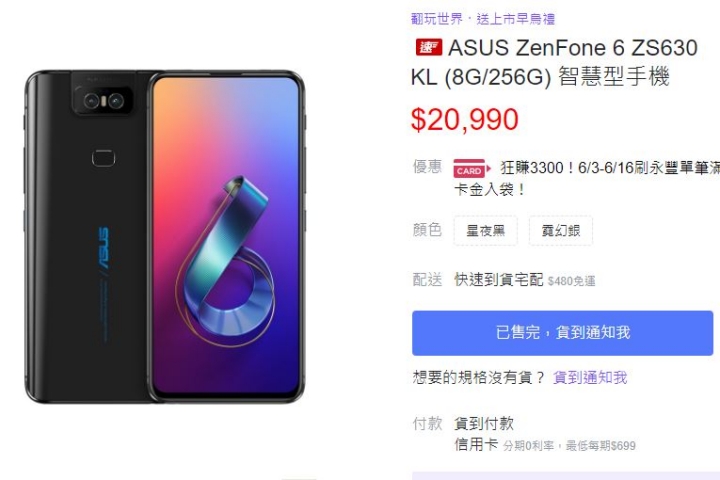Click the ZenFone 6 product photo
This screenshot has height=480, width=720.
pyautogui.click(x=165, y=237)
